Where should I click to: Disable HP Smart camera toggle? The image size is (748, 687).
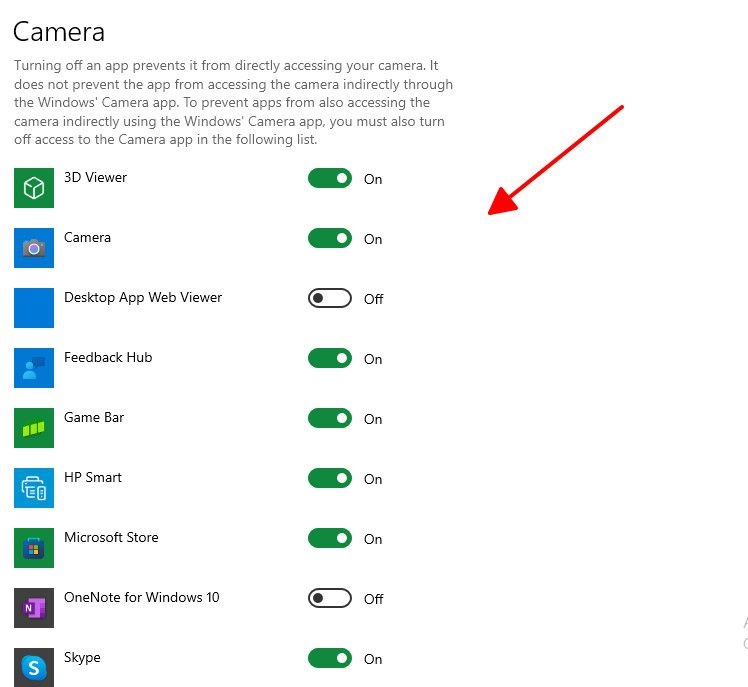point(330,479)
